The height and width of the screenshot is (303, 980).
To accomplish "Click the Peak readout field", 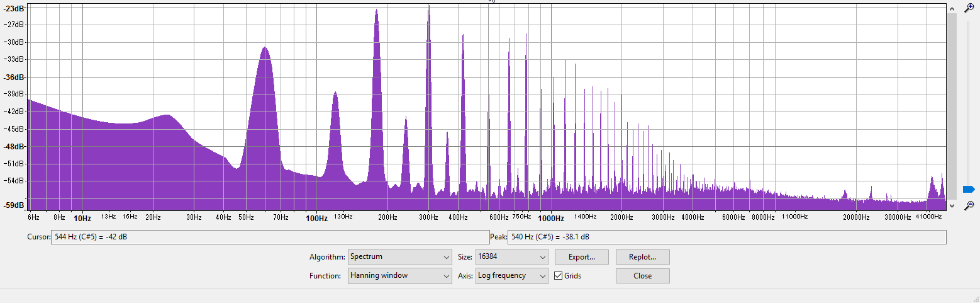I will 727,237.
